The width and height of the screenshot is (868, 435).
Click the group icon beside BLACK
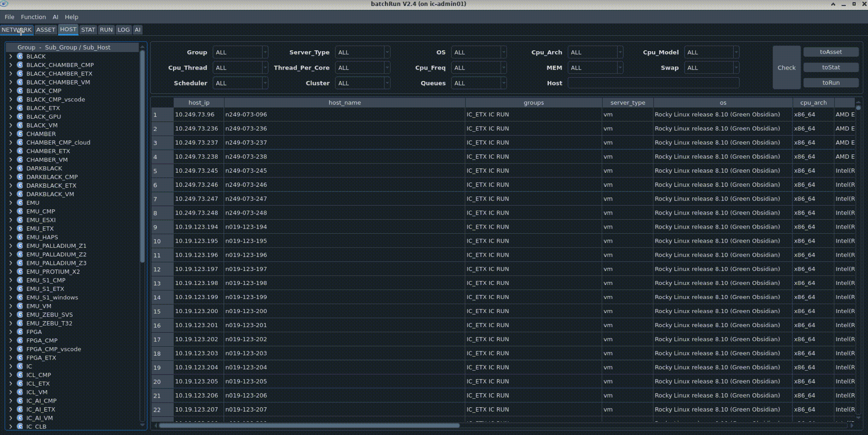click(20, 56)
